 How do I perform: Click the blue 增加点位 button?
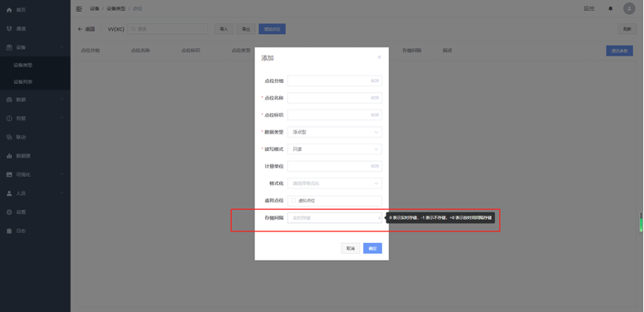tap(272, 29)
